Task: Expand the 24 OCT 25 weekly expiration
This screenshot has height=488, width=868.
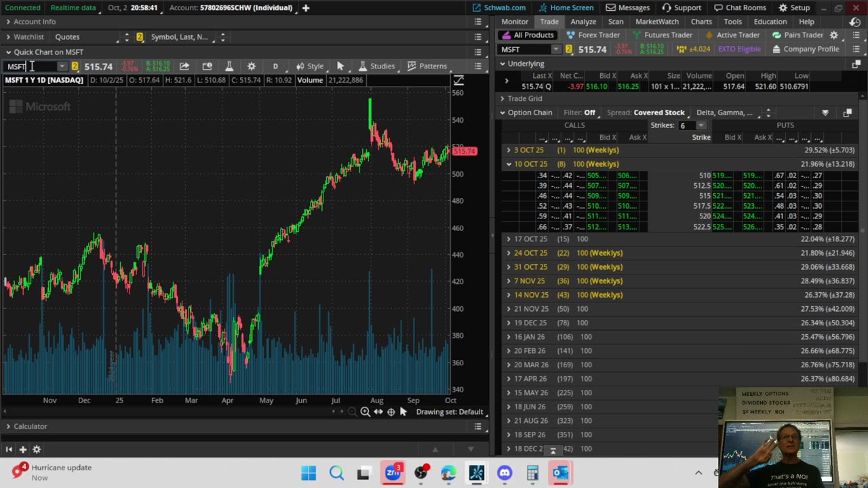Action: 509,253
